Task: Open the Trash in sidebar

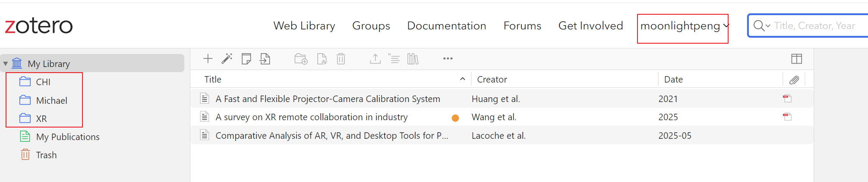Action: (x=46, y=155)
